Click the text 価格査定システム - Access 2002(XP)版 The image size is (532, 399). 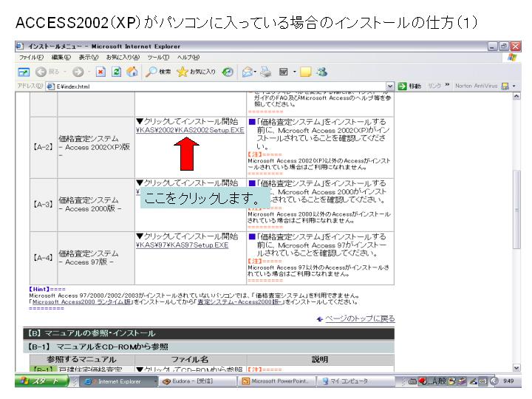pyautogui.click(x=95, y=147)
